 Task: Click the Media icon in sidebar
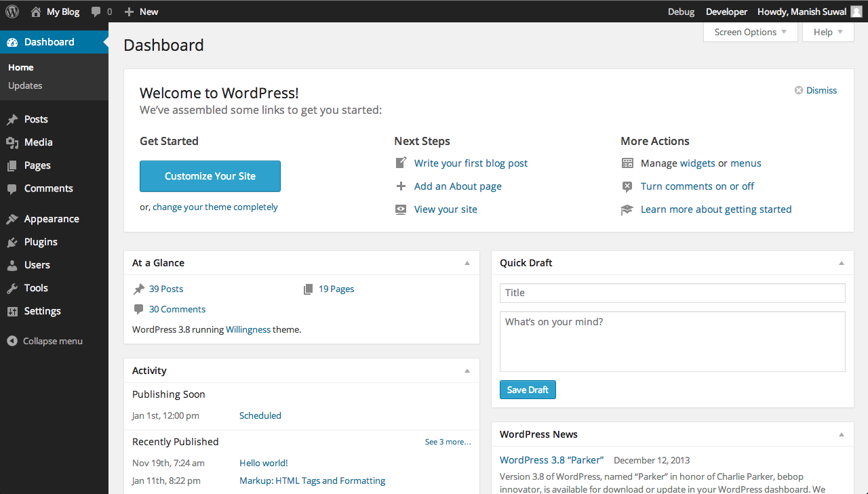12,142
